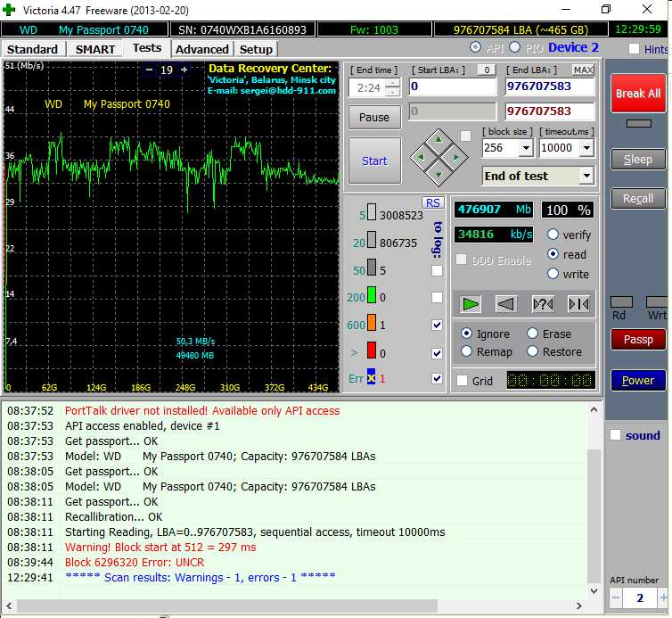The width and height of the screenshot is (672, 618).
Task: Click log horizontal scrollbar right arrow
Action: click(x=579, y=606)
